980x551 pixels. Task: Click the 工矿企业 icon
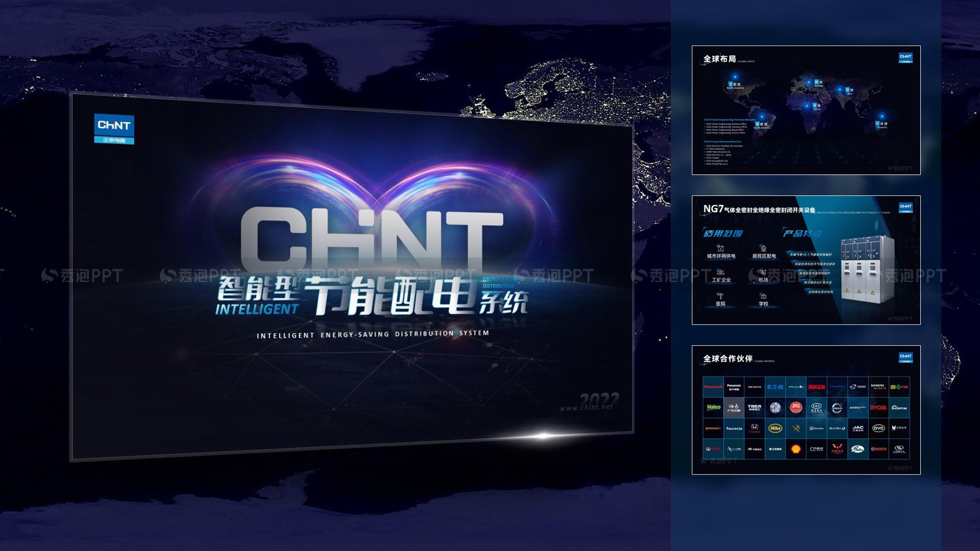coord(720,272)
